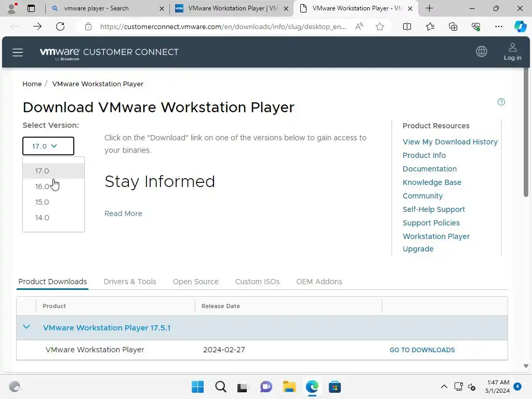Image resolution: width=532 pixels, height=399 pixels.
Task: Open Settings and more ellipsis menu
Action: [x=498, y=26]
